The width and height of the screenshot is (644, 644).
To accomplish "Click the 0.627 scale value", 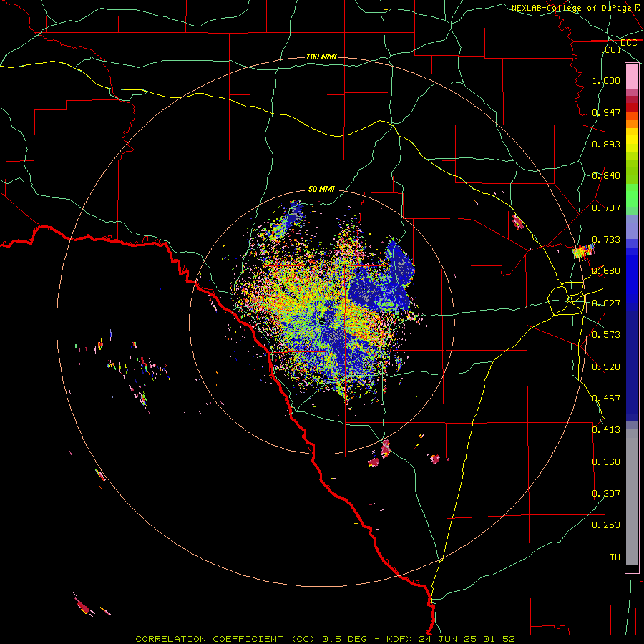I will pyautogui.click(x=606, y=303).
